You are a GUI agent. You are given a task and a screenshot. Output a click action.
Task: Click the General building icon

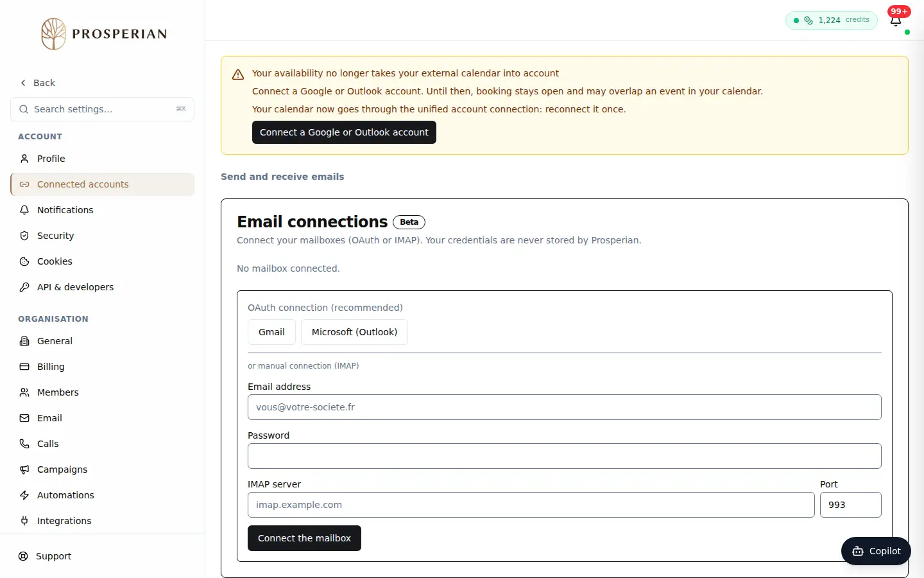tap(24, 341)
